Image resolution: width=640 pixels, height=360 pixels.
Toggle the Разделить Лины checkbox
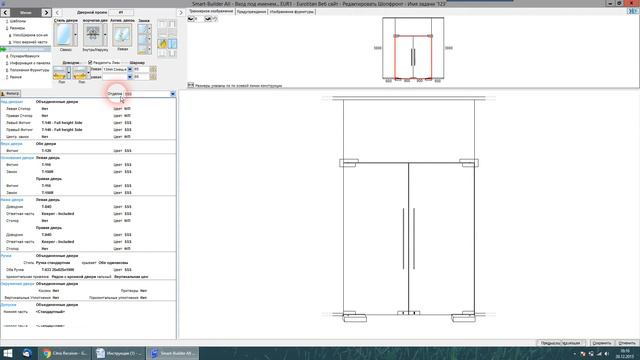point(90,62)
